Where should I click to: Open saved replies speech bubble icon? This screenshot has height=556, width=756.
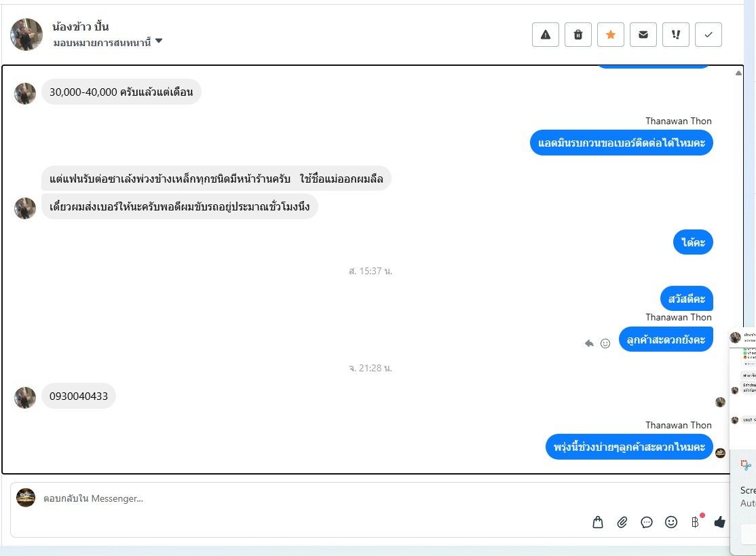coord(647,522)
